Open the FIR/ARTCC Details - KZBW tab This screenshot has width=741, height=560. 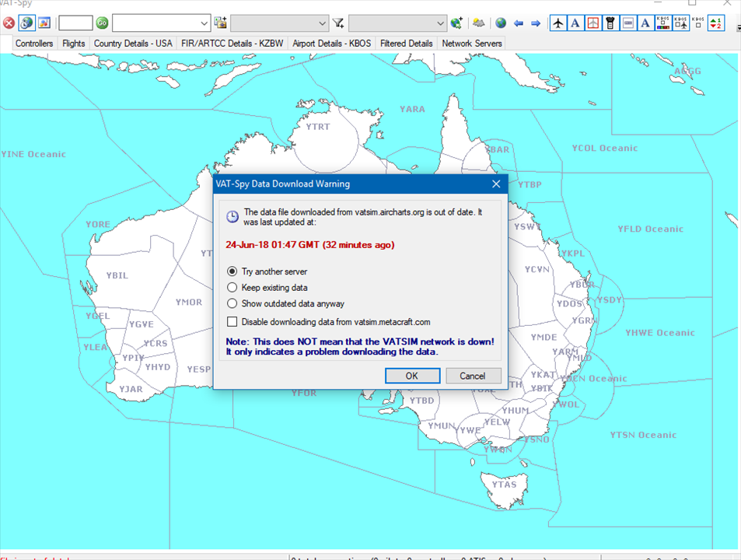(x=232, y=44)
